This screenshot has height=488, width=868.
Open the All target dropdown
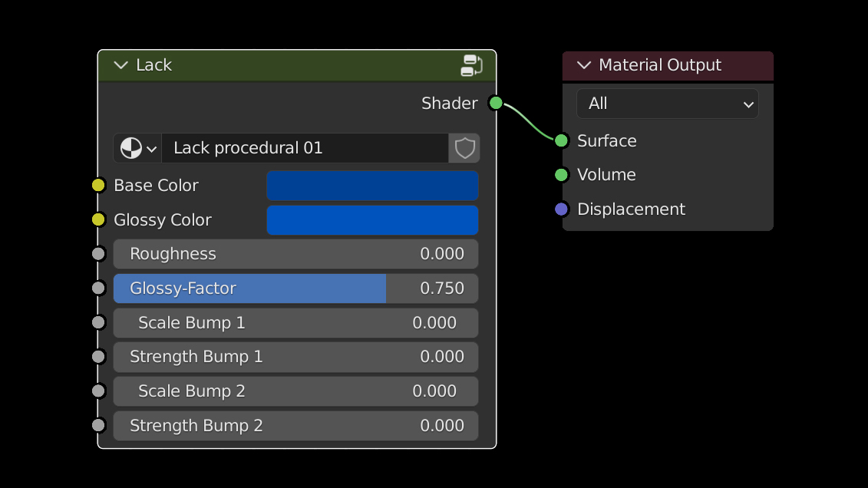click(x=667, y=104)
